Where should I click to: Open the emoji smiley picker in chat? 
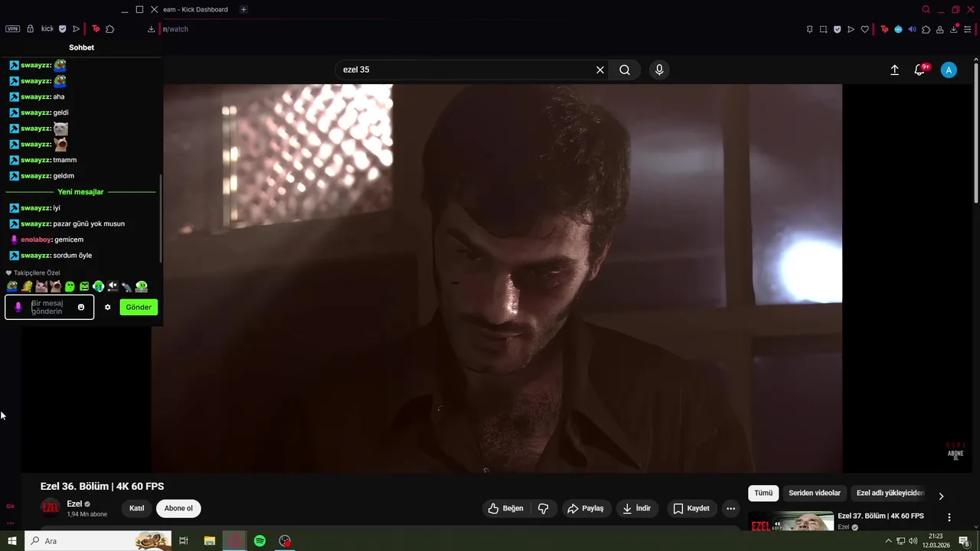[x=81, y=307]
